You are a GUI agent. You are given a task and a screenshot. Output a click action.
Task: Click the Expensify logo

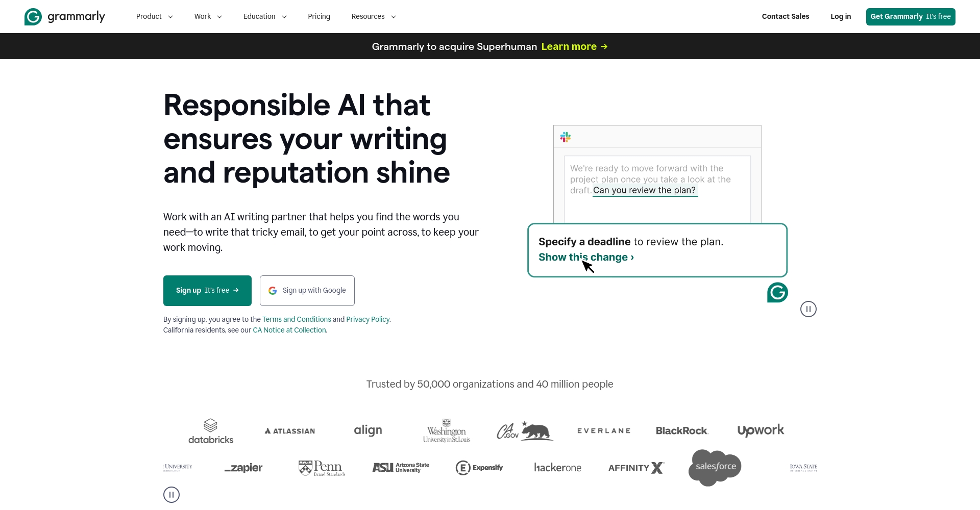tap(479, 468)
